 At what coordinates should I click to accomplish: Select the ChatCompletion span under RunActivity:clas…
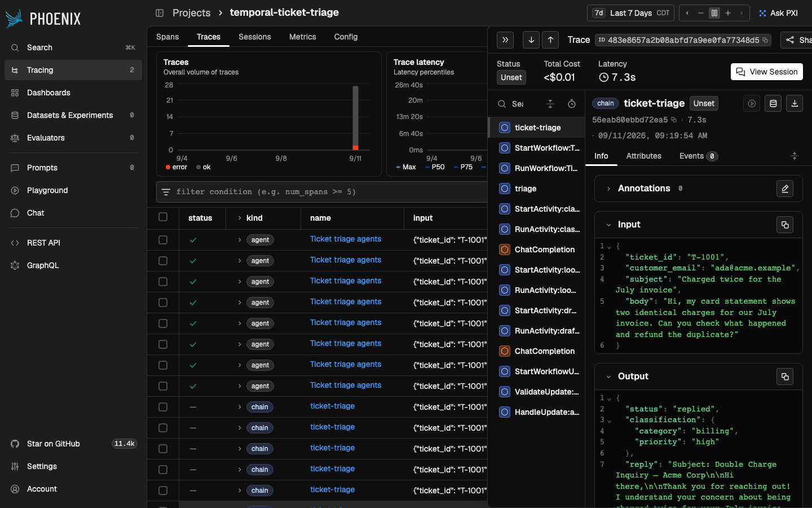(537, 249)
